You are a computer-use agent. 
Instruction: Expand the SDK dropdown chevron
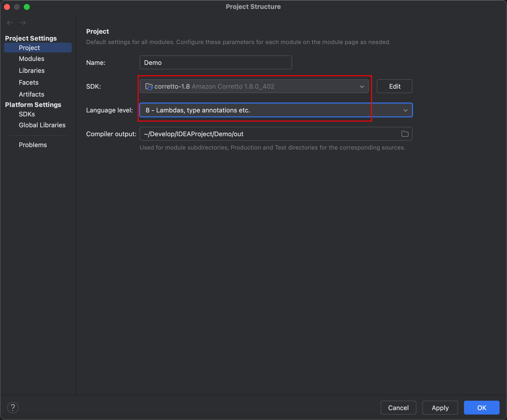click(x=362, y=86)
